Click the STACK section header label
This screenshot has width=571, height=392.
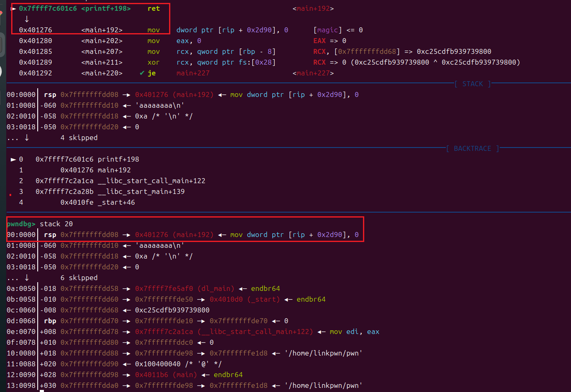click(472, 84)
